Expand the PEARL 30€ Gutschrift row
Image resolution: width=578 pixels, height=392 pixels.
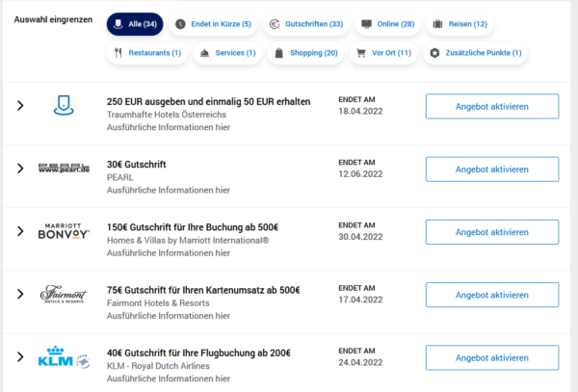20,169
